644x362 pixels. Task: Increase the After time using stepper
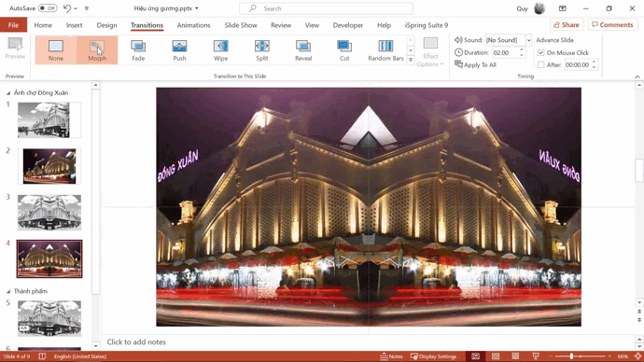click(594, 63)
